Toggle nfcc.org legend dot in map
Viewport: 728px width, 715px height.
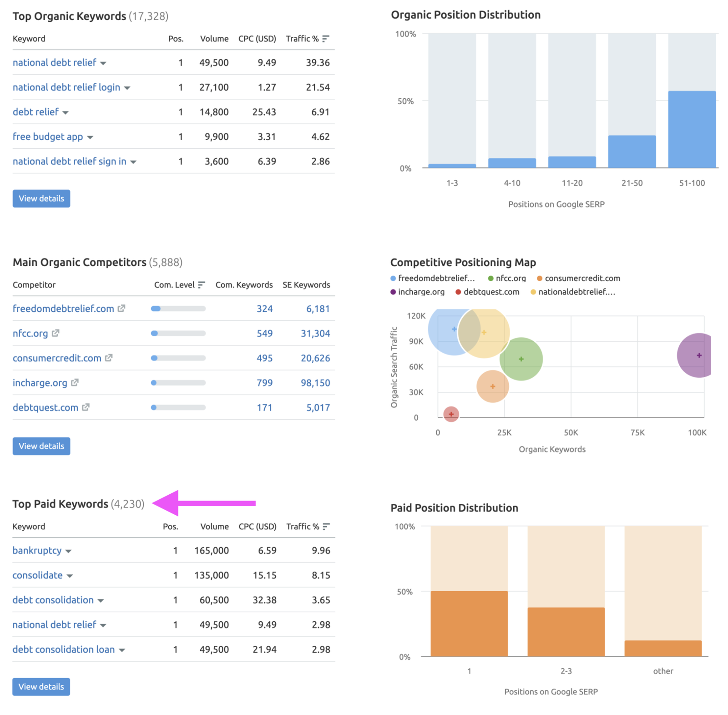pos(491,279)
